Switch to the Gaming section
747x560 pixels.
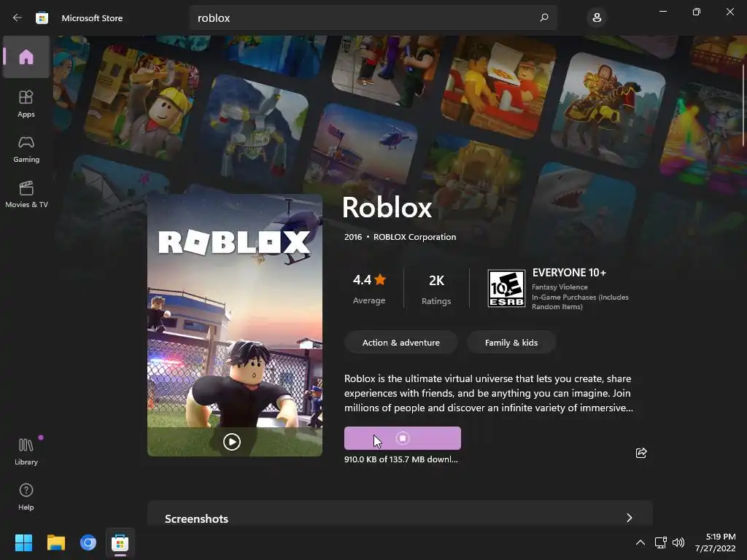click(26, 149)
